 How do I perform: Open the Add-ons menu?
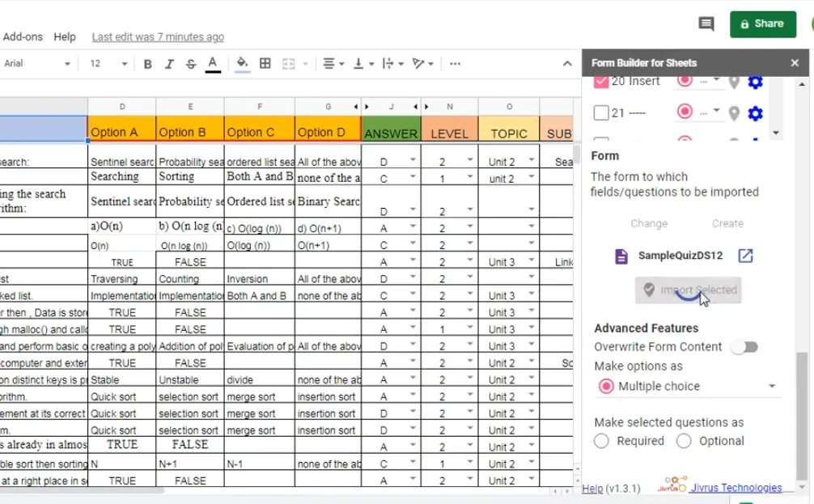[x=23, y=36]
